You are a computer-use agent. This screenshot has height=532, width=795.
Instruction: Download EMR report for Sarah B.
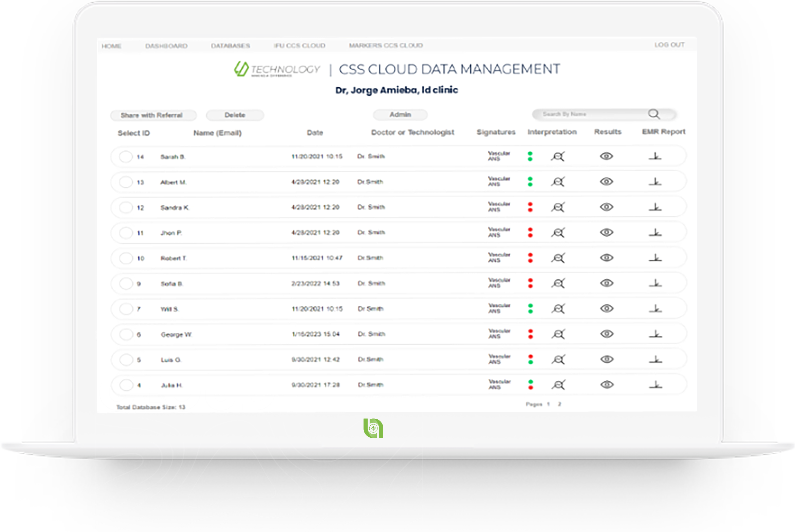click(x=655, y=156)
